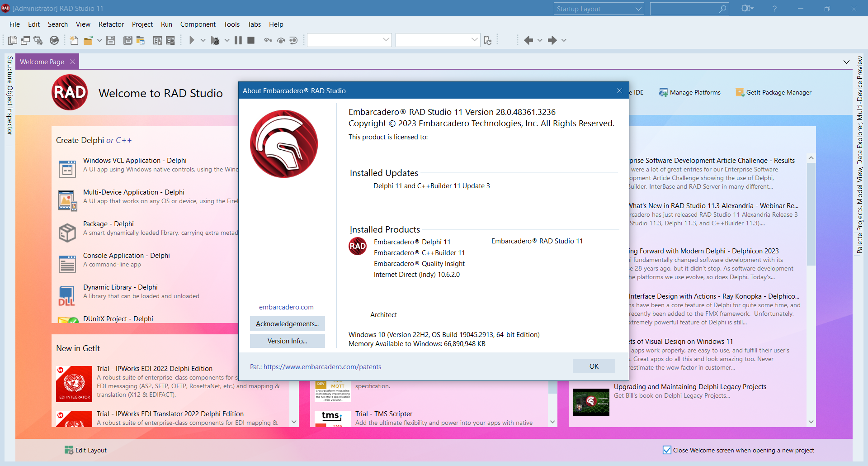The width and height of the screenshot is (868, 466).
Task: Expand the second empty toolbar combo box
Action: pyautogui.click(x=474, y=40)
